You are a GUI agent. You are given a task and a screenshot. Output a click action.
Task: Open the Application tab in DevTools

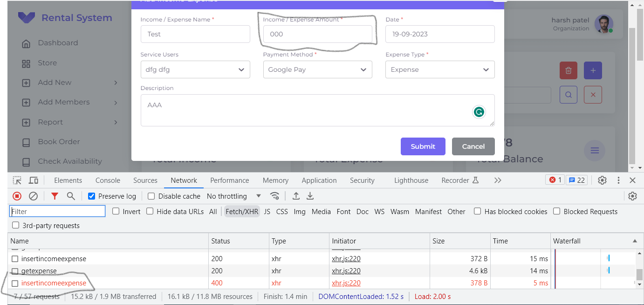[319, 180]
